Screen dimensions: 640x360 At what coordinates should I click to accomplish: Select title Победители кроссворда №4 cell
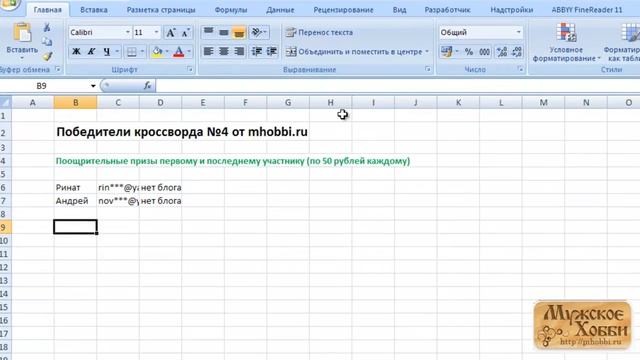coord(182,132)
